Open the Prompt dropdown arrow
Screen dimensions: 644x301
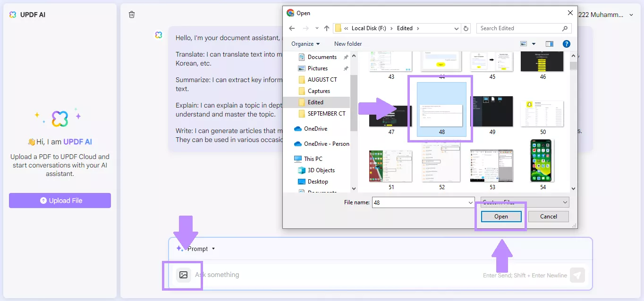tap(213, 249)
